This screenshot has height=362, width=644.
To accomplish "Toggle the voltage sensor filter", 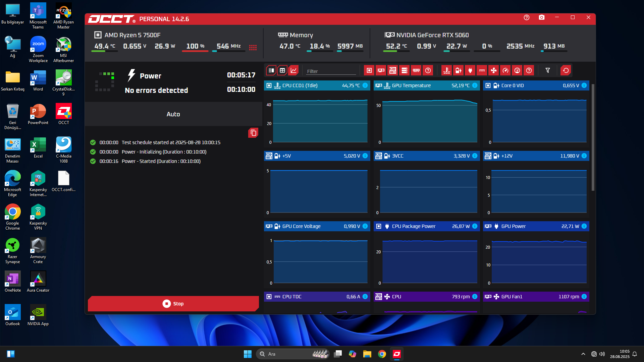I will coord(458,70).
